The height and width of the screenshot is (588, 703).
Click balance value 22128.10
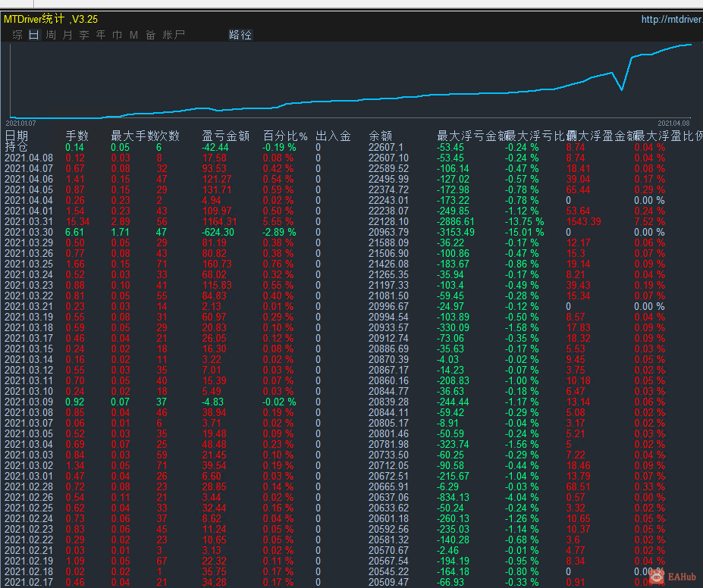point(389,222)
